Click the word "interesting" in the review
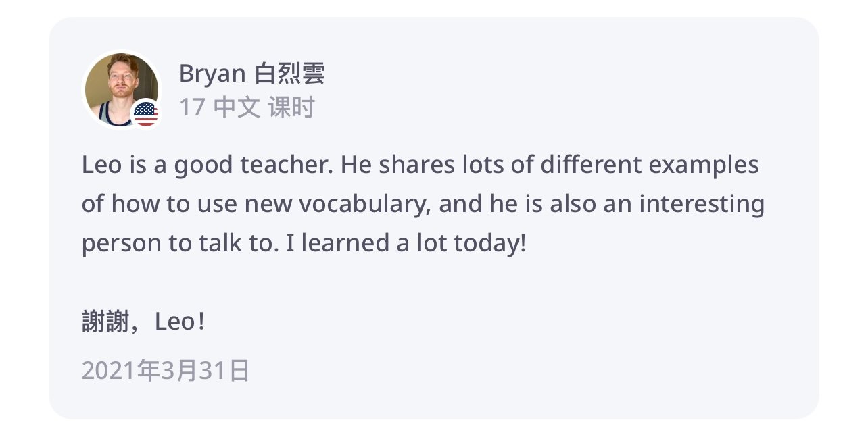 coord(702,204)
